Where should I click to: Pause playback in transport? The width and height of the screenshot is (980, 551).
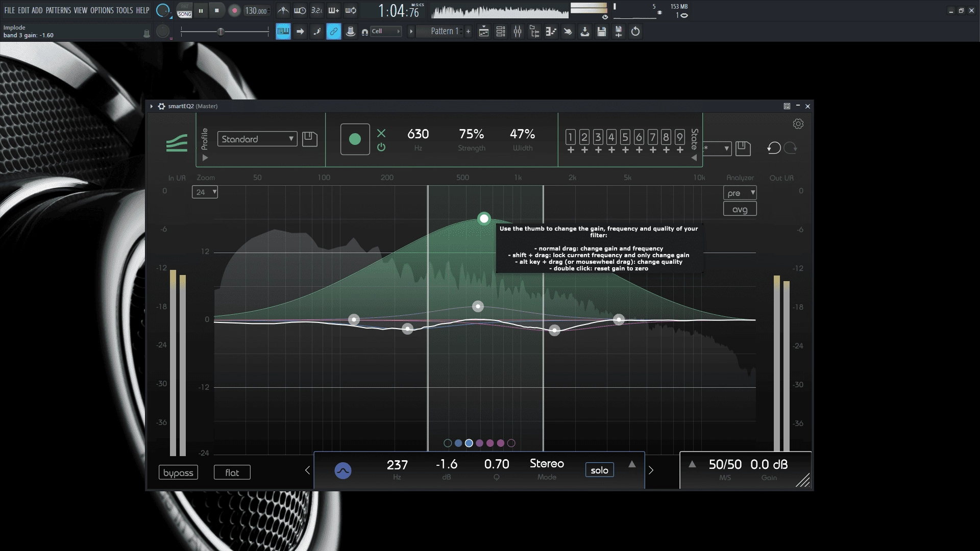[x=201, y=11]
